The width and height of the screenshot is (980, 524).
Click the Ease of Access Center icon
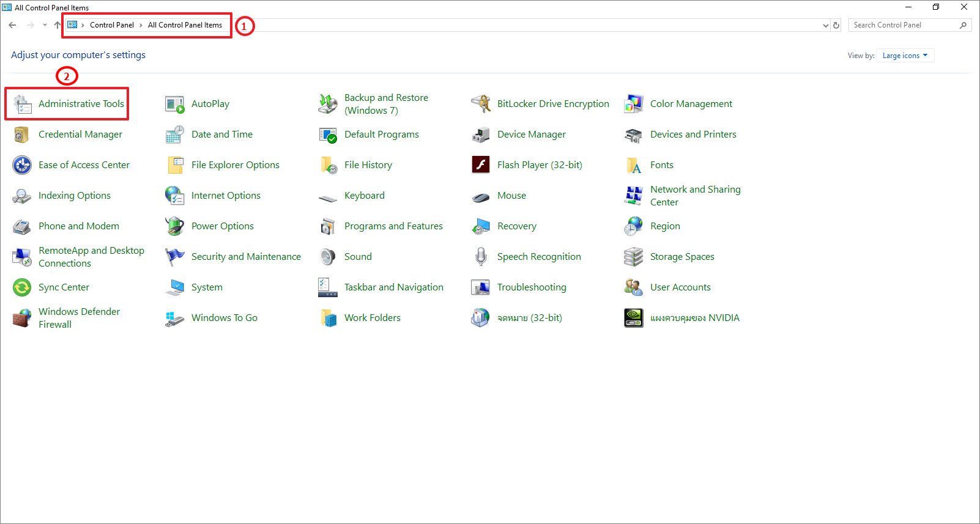pyautogui.click(x=22, y=165)
